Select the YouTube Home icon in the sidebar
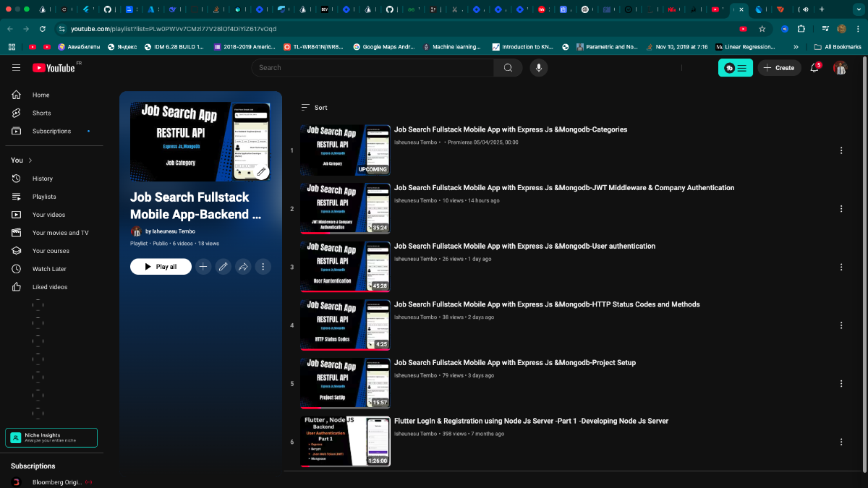868x488 pixels. [x=16, y=95]
